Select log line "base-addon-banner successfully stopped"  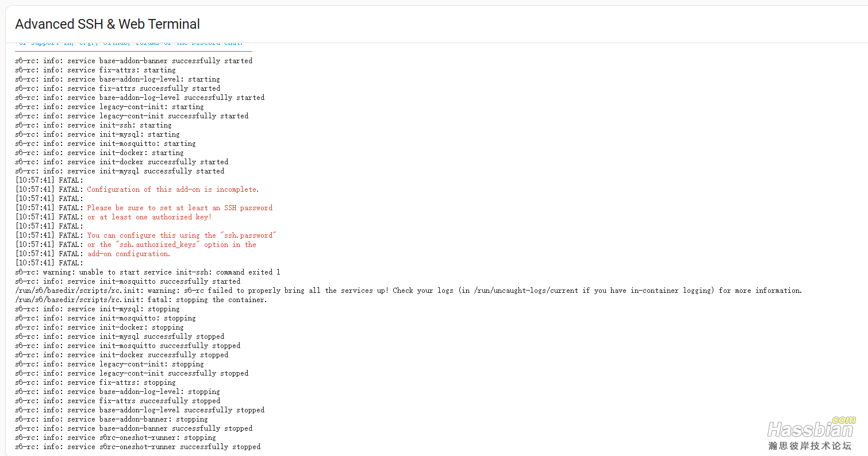pyautogui.click(x=134, y=428)
